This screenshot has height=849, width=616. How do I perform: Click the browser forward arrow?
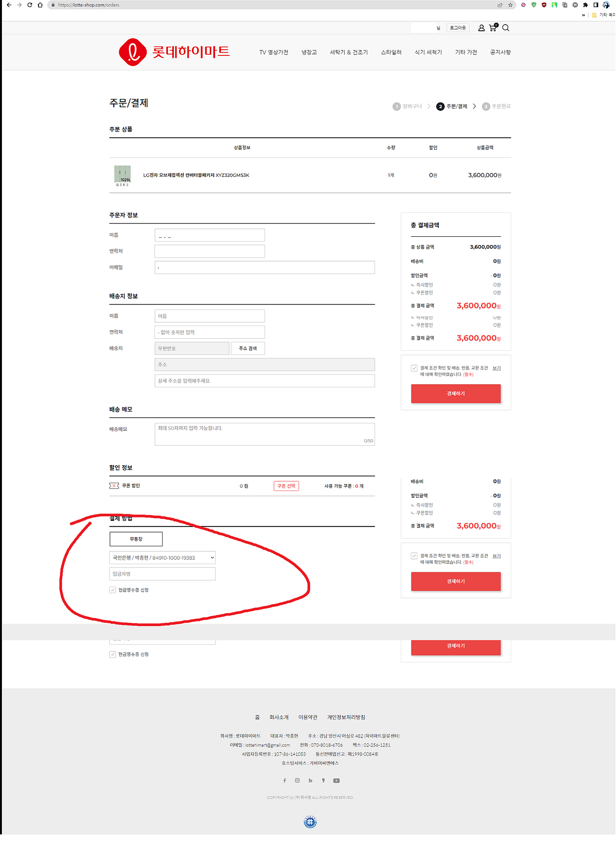click(19, 5)
